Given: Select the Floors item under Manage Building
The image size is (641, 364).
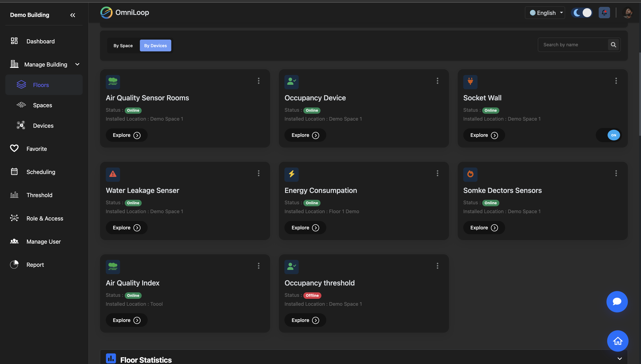Looking at the screenshot, I should [x=41, y=85].
